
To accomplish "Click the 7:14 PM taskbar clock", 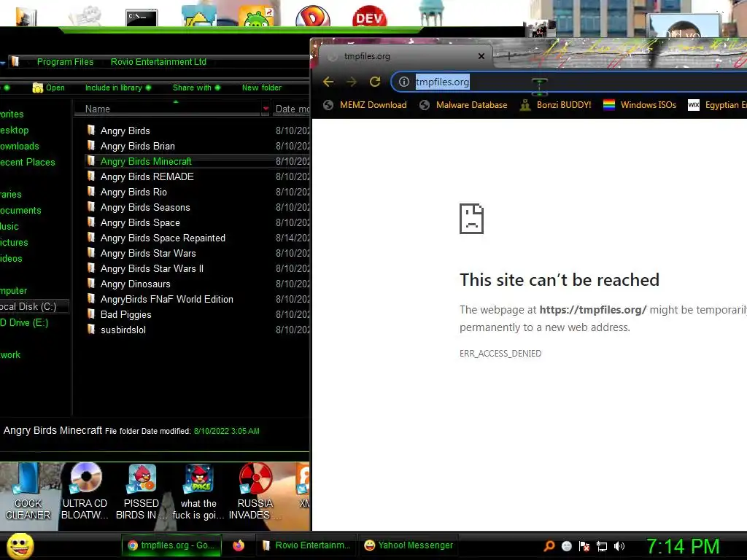I will pos(682,546).
